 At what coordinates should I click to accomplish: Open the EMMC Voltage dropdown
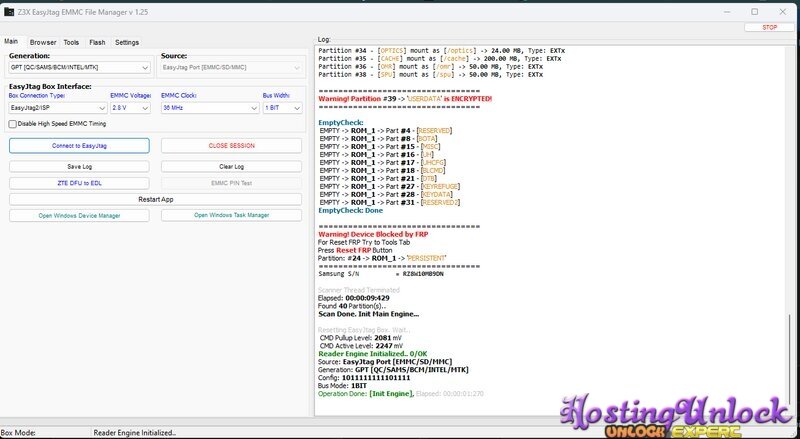click(129, 107)
